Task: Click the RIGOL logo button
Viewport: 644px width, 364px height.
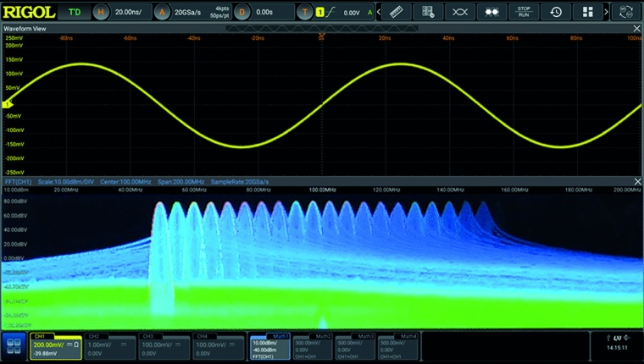Action: (x=29, y=12)
